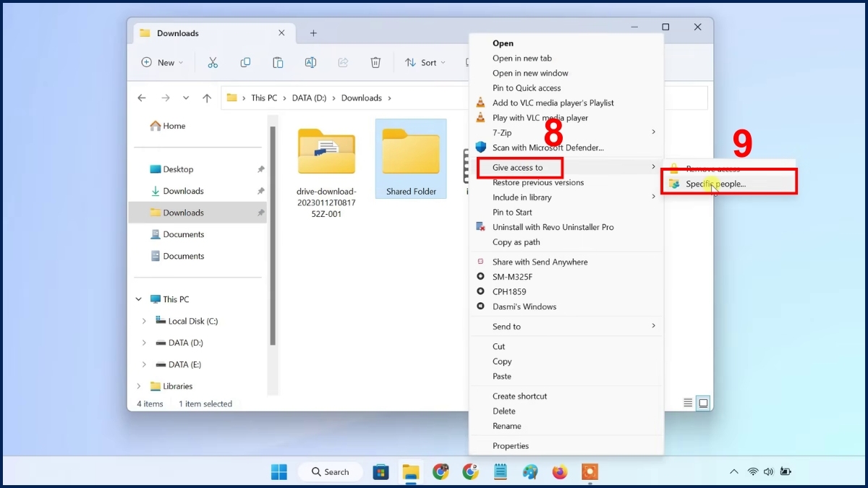This screenshot has width=868, height=488.
Task: Select 'Scan with Microsoft Defender...' entry
Action: [548, 147]
